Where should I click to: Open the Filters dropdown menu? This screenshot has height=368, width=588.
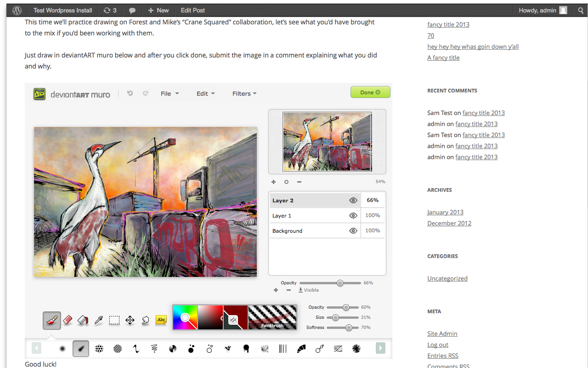click(244, 93)
